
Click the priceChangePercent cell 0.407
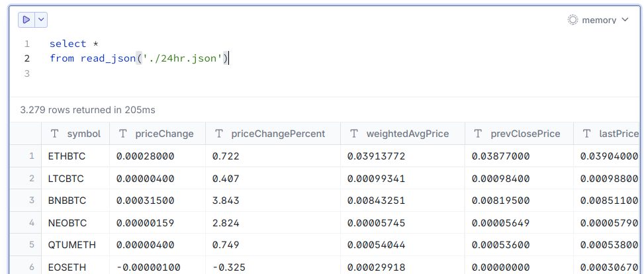(x=273, y=178)
